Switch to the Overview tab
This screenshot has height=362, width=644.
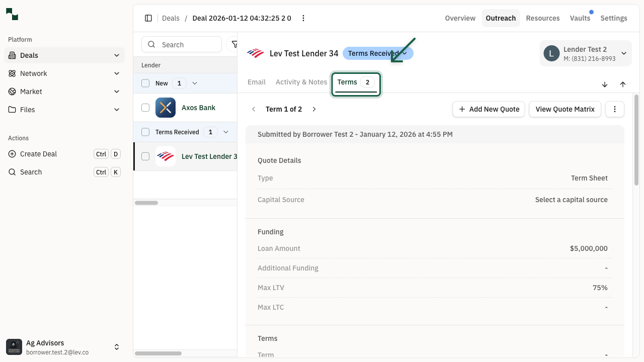(459, 18)
